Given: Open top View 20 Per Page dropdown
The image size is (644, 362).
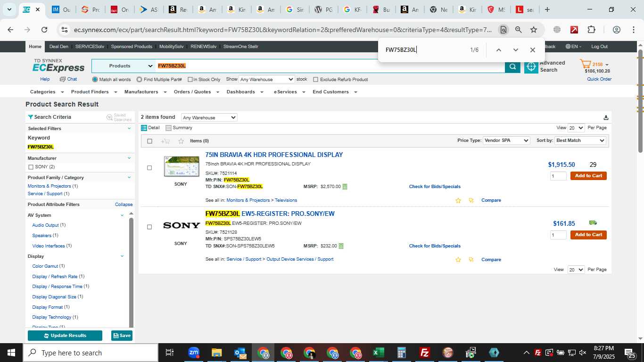Looking at the screenshot, I should coord(576,128).
